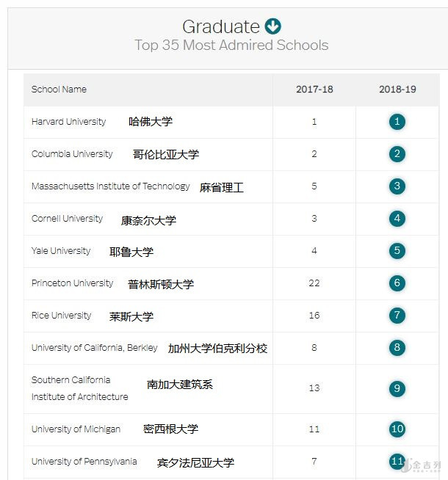Image resolution: width=448 pixels, height=480 pixels.
Task: Click Chinese label 康奈尔大学
Action: click(x=148, y=220)
